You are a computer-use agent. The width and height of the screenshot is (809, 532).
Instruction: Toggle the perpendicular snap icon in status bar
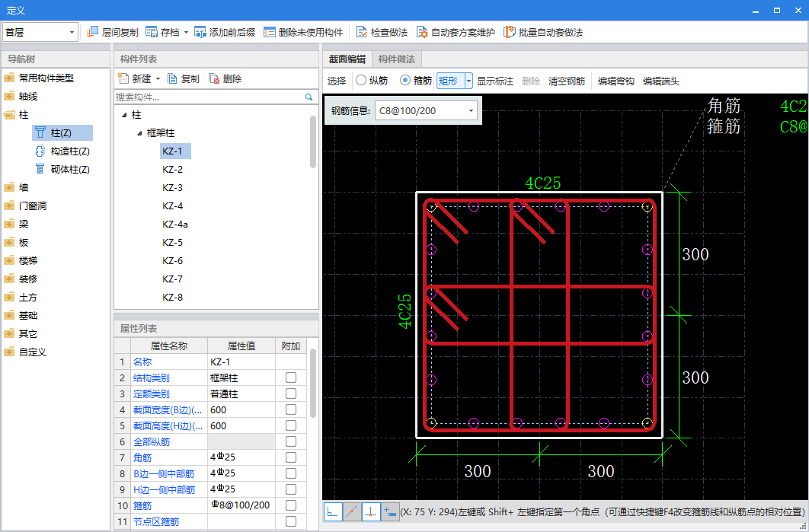click(x=370, y=511)
